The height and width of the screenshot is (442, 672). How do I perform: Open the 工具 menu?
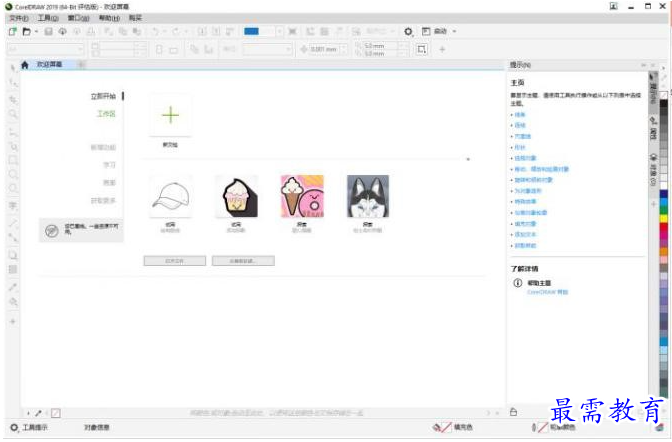(x=48, y=18)
